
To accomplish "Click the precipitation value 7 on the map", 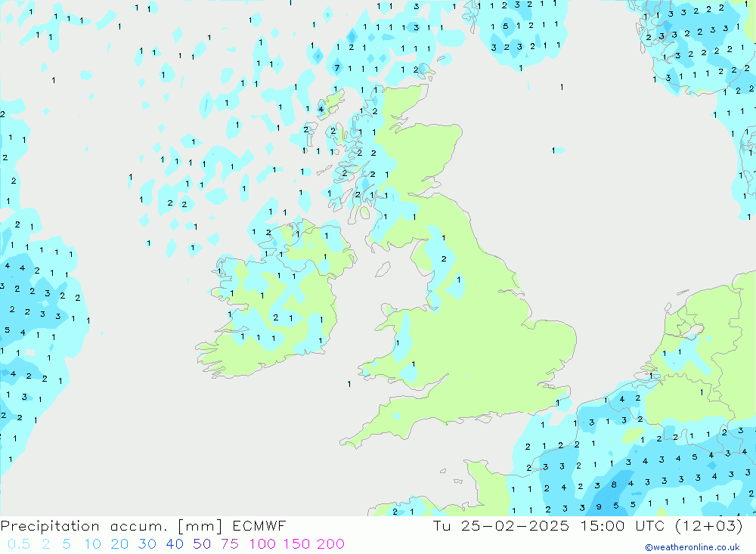I will pos(337,68).
